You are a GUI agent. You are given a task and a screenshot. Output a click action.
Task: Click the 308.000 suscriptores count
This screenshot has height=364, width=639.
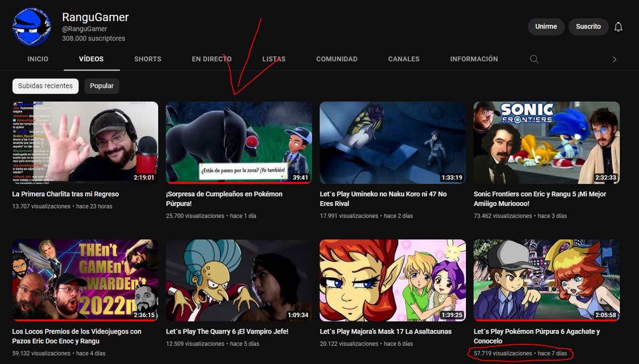94,38
